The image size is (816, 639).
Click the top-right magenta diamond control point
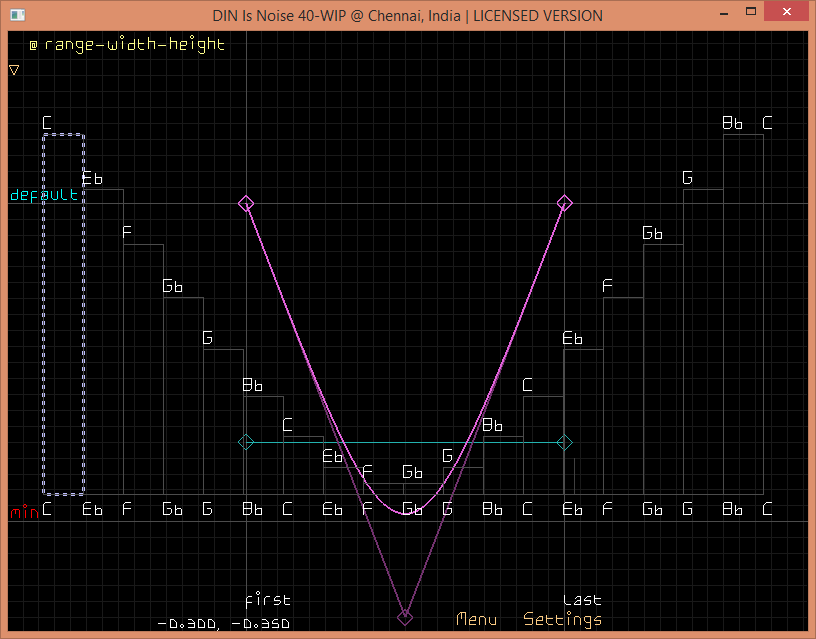565,203
